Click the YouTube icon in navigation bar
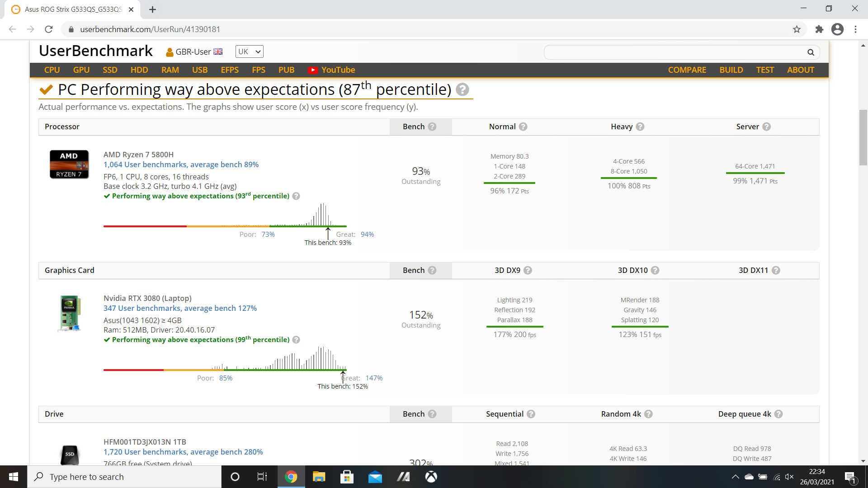868x488 pixels. click(x=313, y=70)
